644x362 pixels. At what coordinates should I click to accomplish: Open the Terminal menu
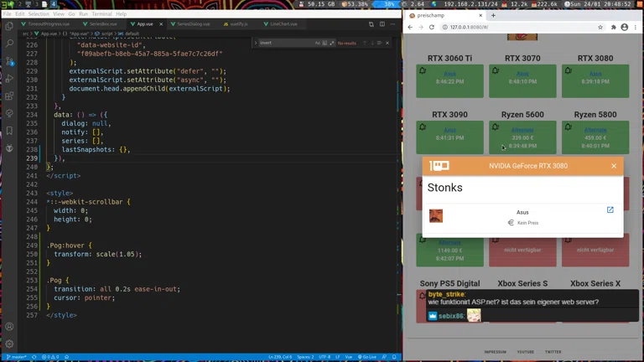click(x=101, y=14)
